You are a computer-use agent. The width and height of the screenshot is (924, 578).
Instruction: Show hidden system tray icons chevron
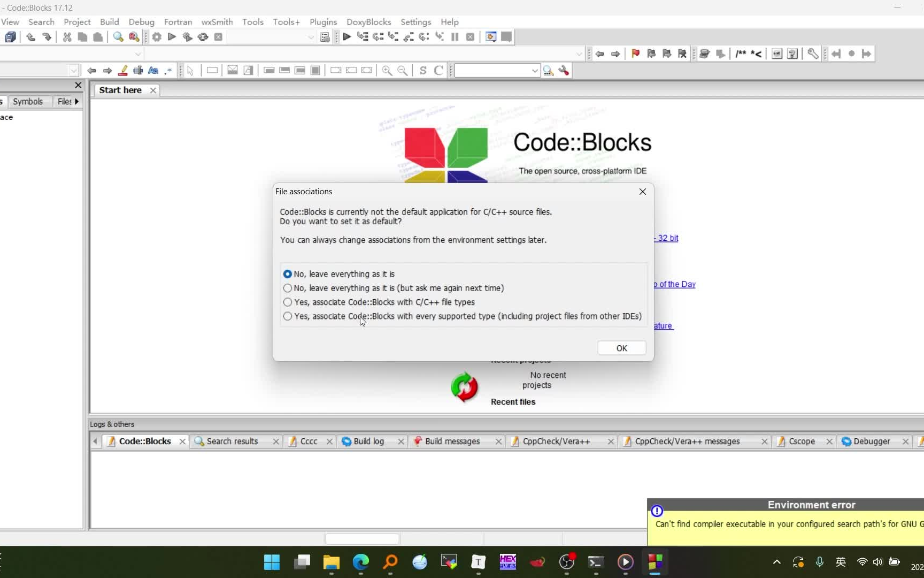777,562
